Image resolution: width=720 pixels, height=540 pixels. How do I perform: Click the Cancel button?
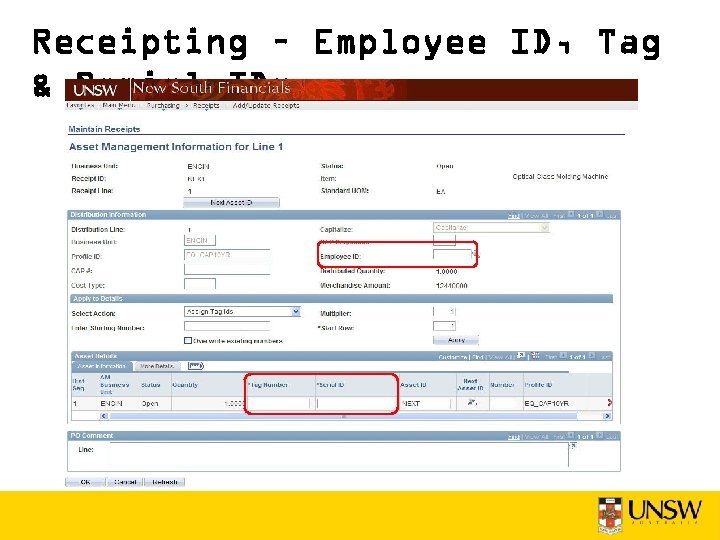[x=125, y=482]
